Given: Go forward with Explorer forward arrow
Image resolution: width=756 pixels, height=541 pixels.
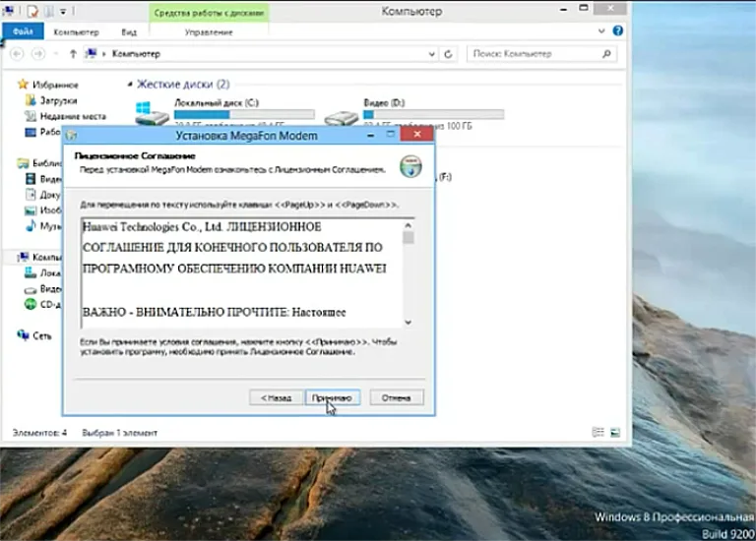Looking at the screenshot, I should tap(38, 53).
